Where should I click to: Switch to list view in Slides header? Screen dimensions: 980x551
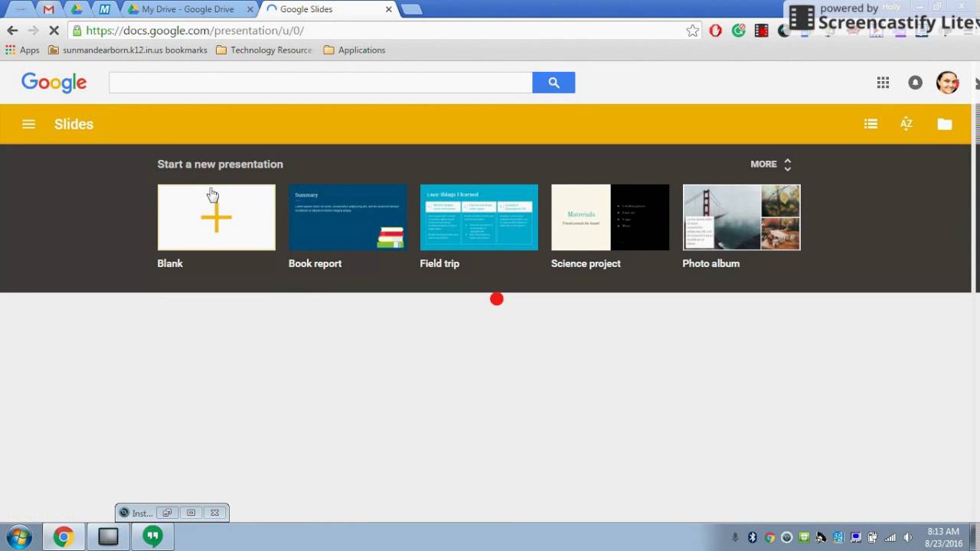pos(871,124)
